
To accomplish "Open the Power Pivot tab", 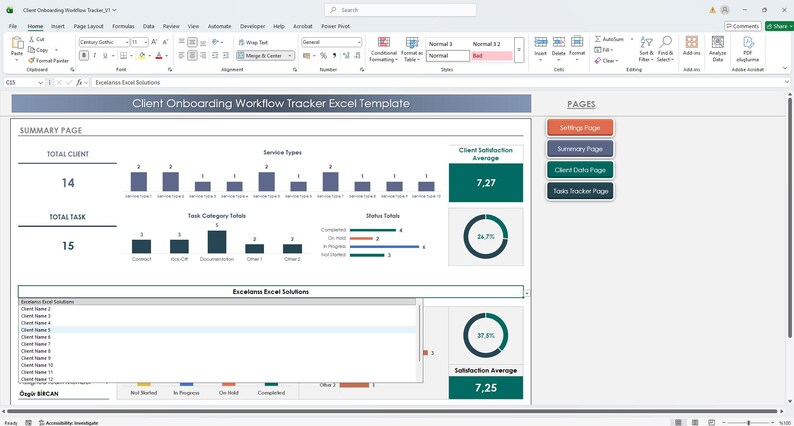I will (335, 26).
